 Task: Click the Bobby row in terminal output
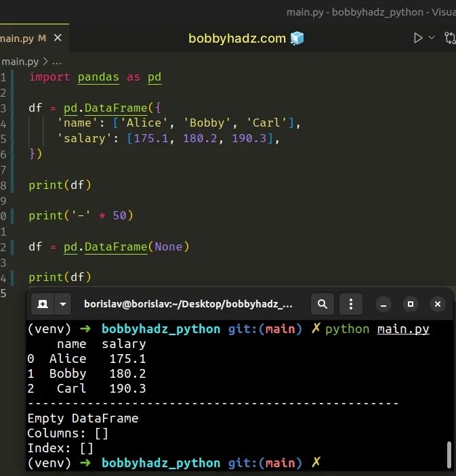pos(87,374)
